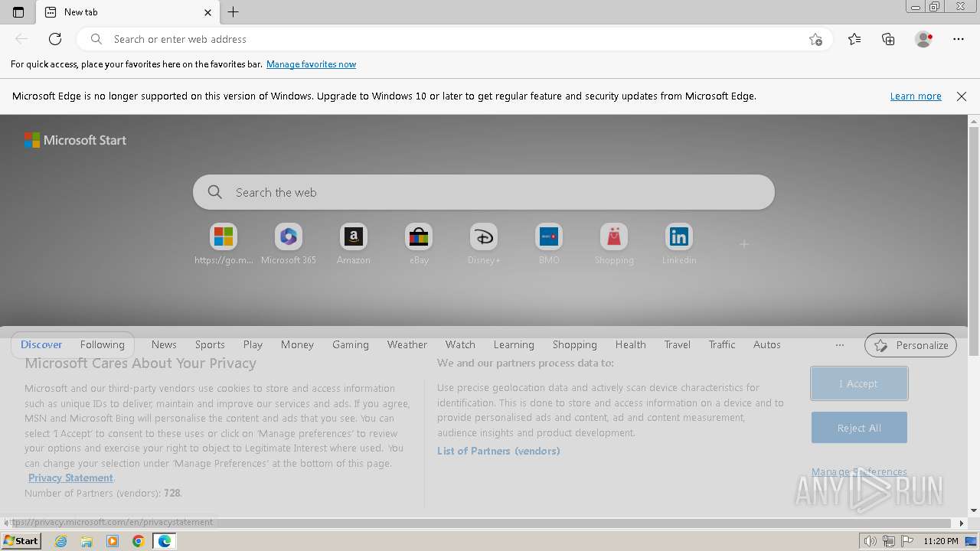The height and width of the screenshot is (551, 980).
Task: Open the Sports category
Action: pyautogui.click(x=210, y=344)
